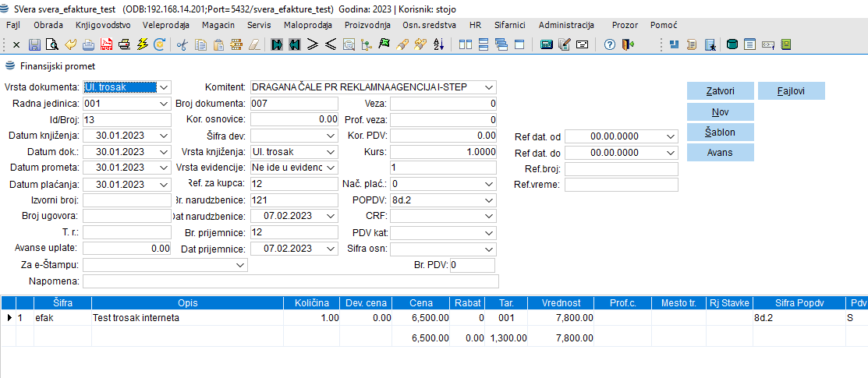
Task: Click the scissors Cut icon
Action: coord(182,44)
